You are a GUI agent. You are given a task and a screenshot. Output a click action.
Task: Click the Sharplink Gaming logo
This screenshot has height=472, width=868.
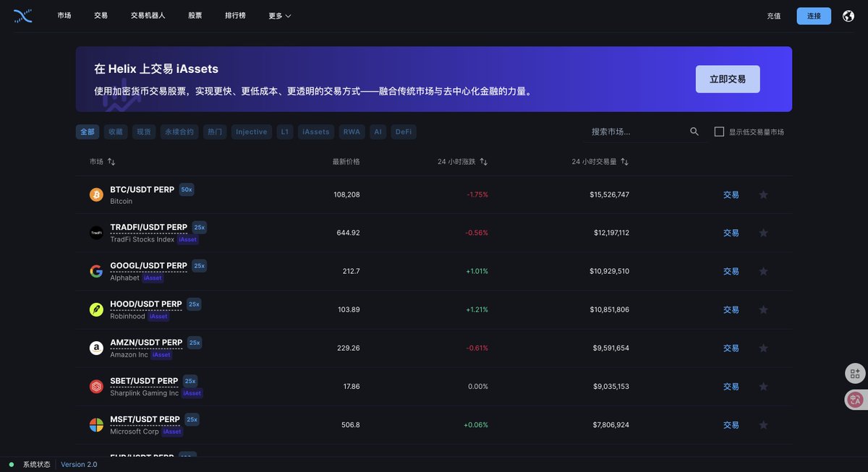click(x=96, y=387)
